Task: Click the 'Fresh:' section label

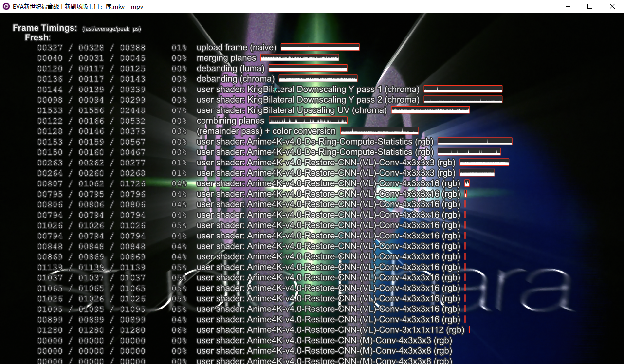Action: (38, 38)
